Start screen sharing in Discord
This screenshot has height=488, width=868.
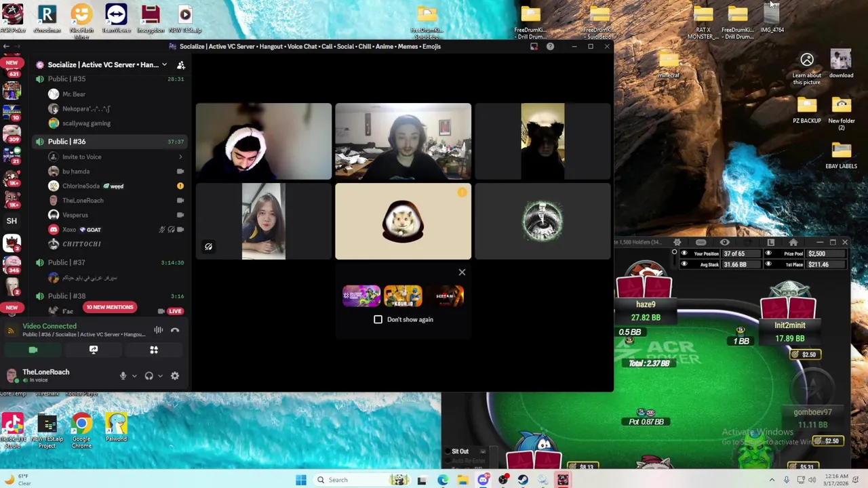[94, 350]
